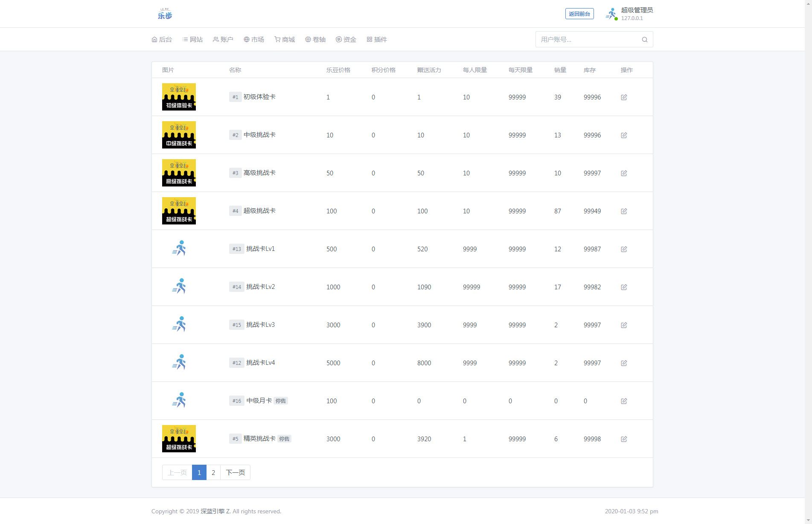This screenshot has width=812, height=524.
Task: Click the 高级挑战卡 thumbnail image
Action: pos(179,173)
